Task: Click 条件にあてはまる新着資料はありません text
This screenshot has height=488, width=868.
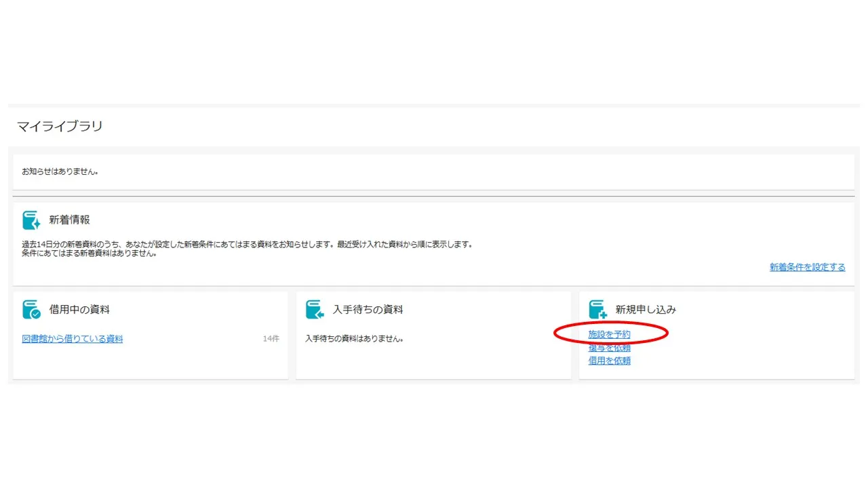Action: tap(90, 253)
